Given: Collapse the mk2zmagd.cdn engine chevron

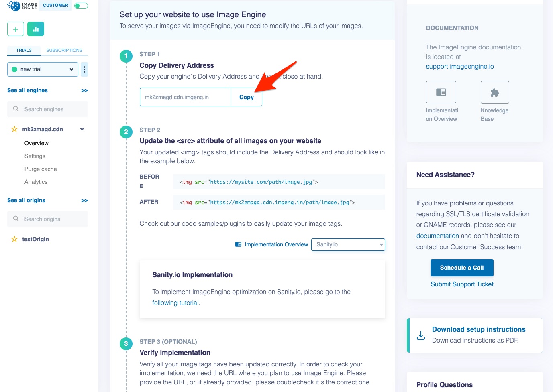Looking at the screenshot, I should [x=82, y=129].
